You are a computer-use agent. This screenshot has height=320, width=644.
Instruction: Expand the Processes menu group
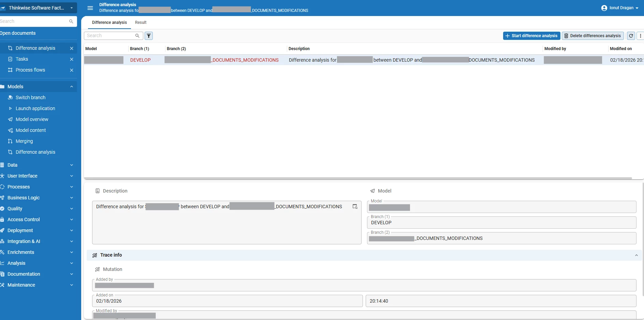[72, 187]
